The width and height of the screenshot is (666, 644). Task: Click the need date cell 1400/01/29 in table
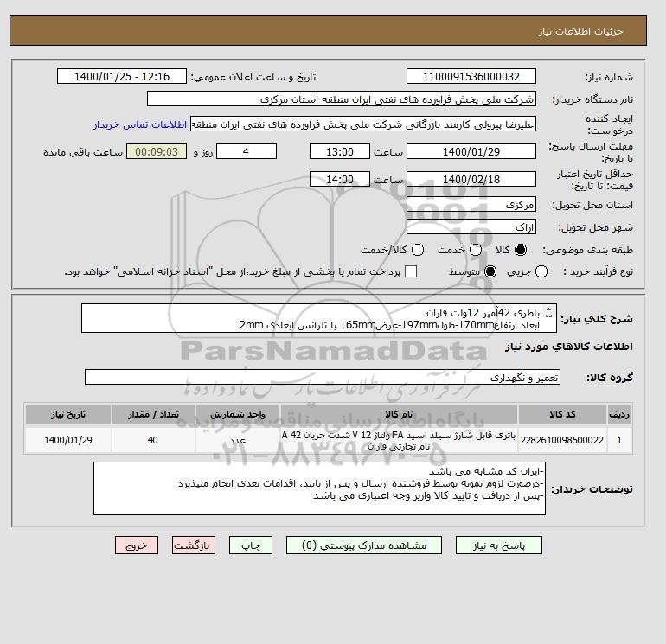coord(68,440)
